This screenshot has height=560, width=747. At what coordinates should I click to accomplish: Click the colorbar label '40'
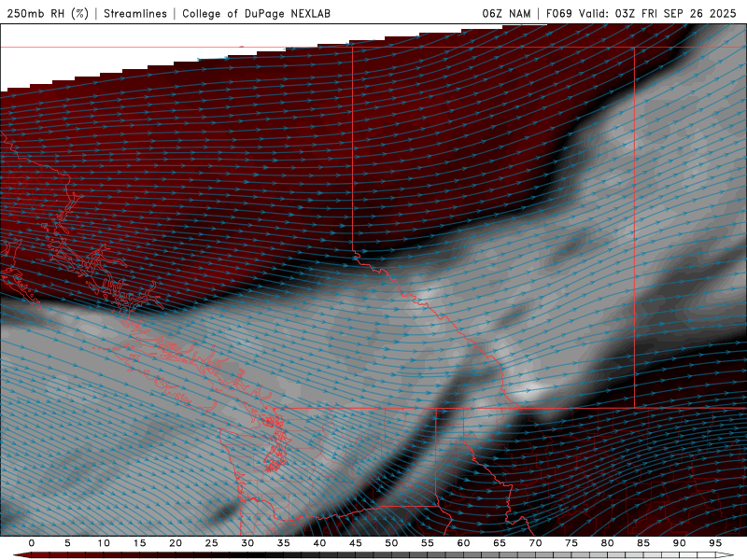(319, 543)
